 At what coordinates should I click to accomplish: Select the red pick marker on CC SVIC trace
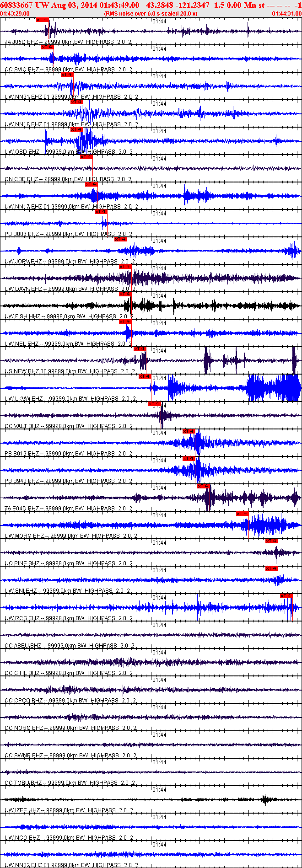click(x=48, y=47)
